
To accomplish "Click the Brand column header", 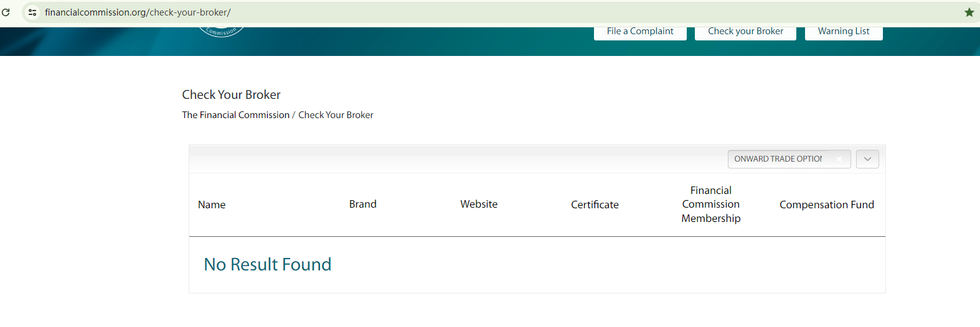I will coord(362,204).
